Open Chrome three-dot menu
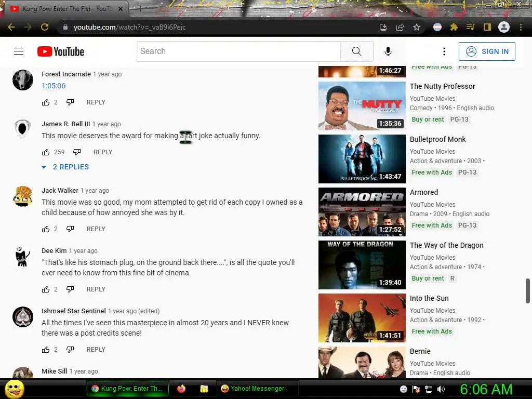532x399 pixels. click(x=521, y=27)
